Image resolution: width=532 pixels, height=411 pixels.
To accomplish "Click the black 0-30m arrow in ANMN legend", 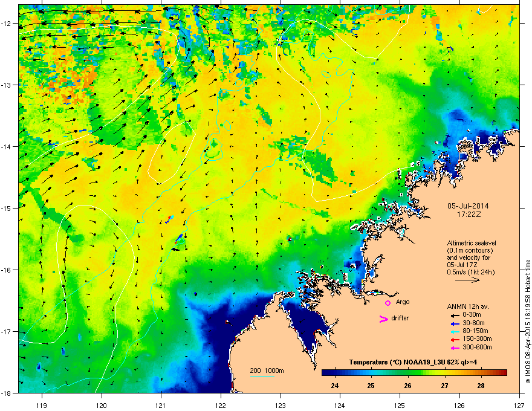I will 455,316.
